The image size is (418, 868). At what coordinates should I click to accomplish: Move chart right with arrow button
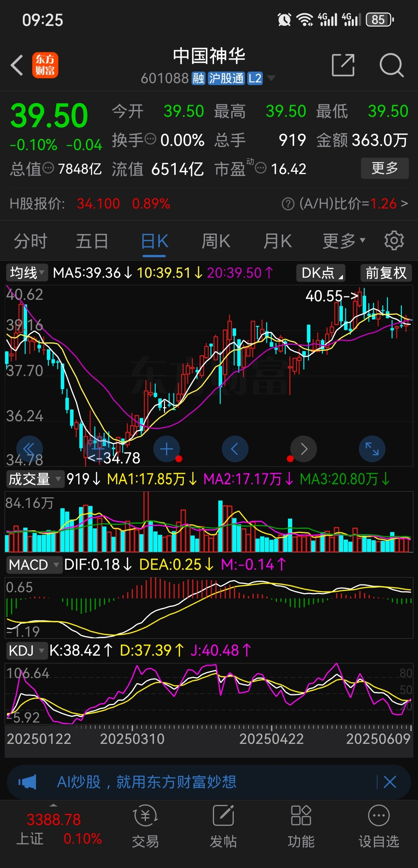point(304,449)
